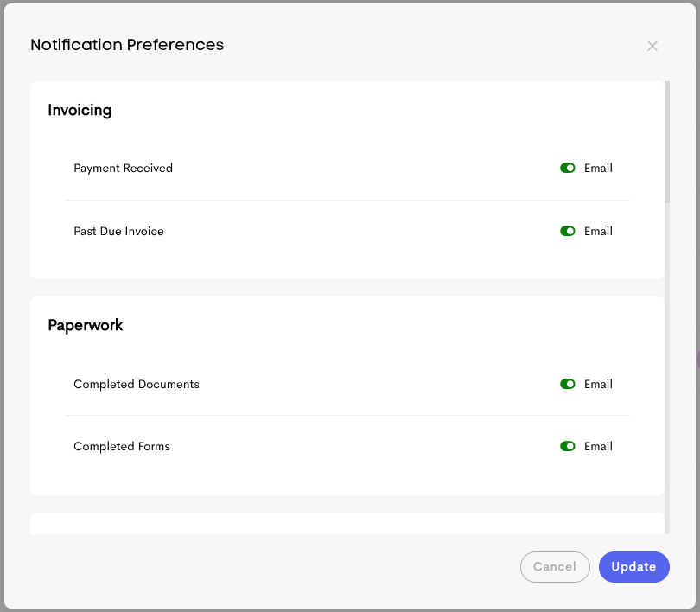Click the dialog's vertical scrollbar thumb
Viewport: 700px width, 612px height.
(x=666, y=143)
